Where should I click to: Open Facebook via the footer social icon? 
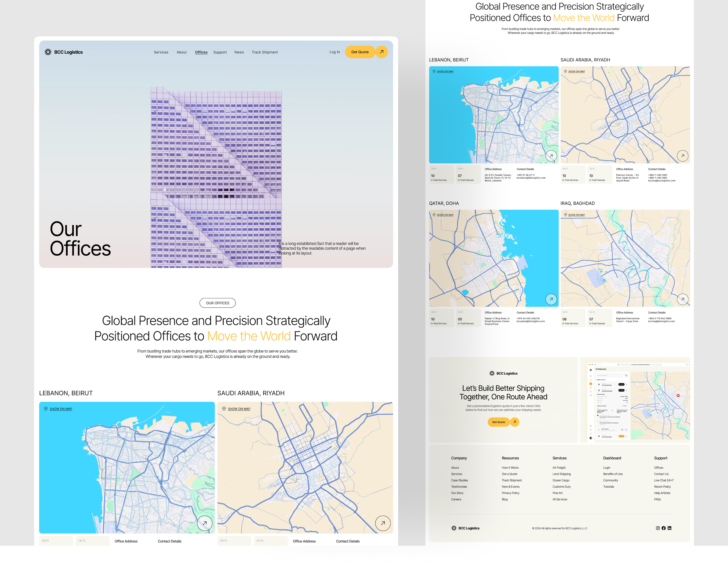(664, 528)
